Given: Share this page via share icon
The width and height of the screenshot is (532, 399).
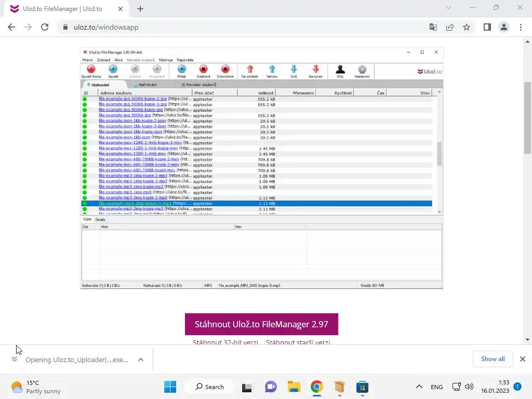Looking at the screenshot, I should click(x=450, y=27).
